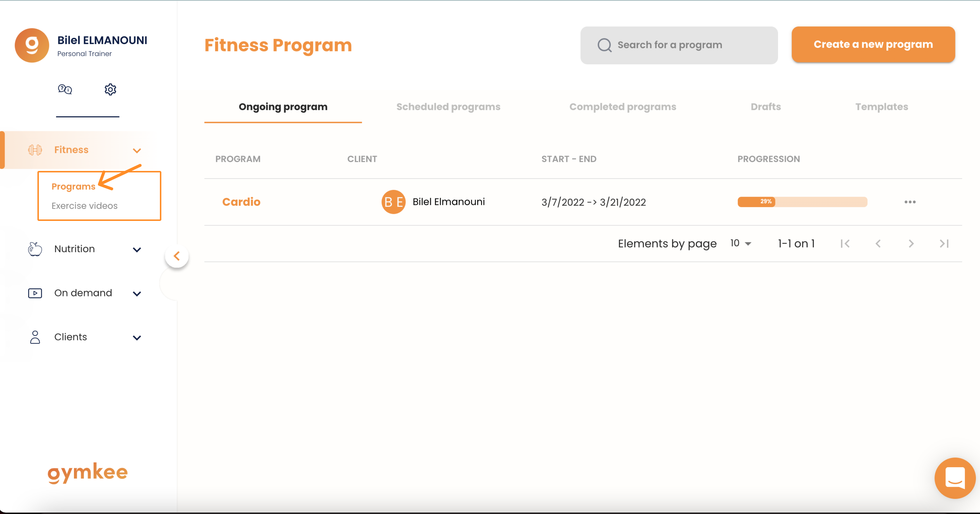Click the On demand video icon
The image size is (980, 514).
point(35,293)
